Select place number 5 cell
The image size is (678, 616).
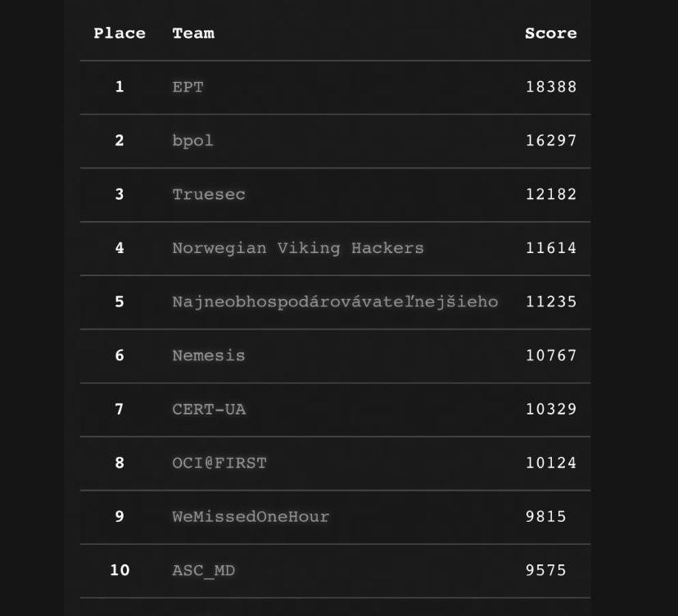[120, 301]
